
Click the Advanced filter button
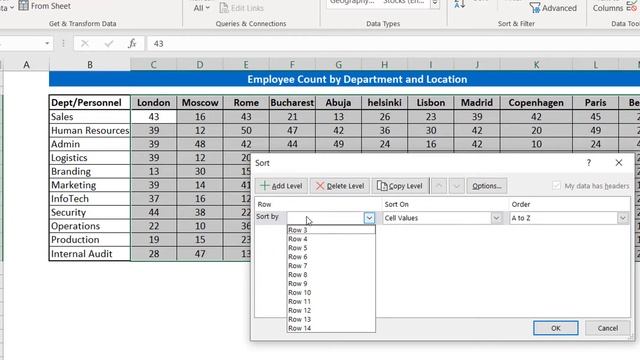[x=553, y=8]
